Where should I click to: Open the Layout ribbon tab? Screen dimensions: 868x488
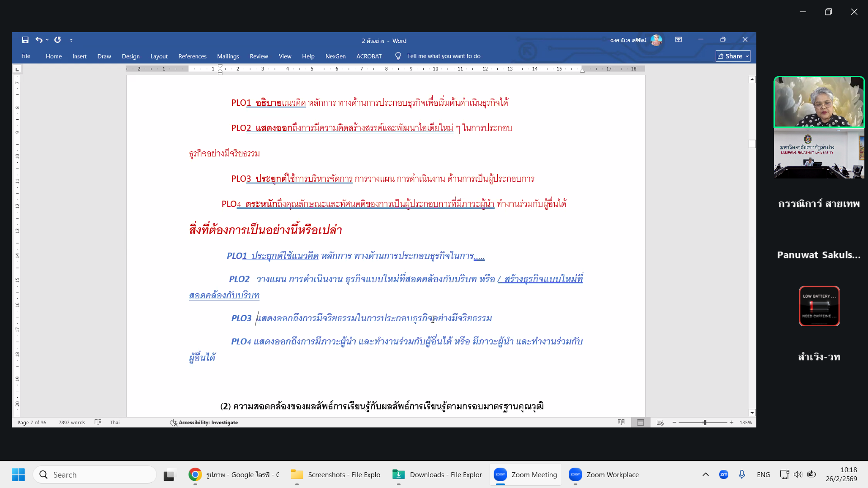tap(159, 56)
